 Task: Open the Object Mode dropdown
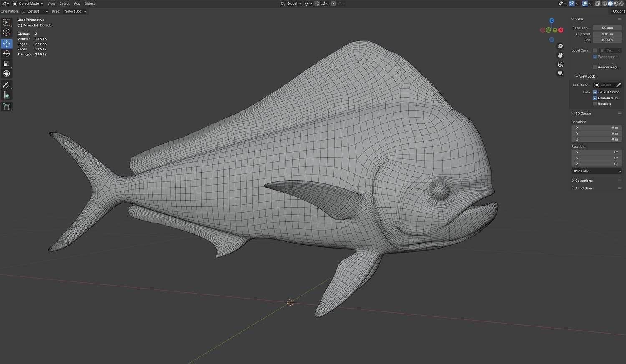[28, 3]
